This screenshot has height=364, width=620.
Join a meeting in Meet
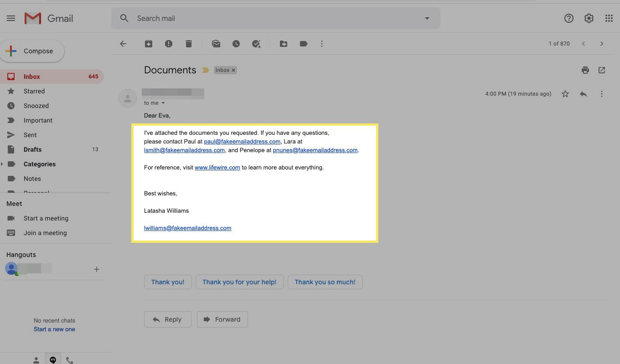[45, 233]
